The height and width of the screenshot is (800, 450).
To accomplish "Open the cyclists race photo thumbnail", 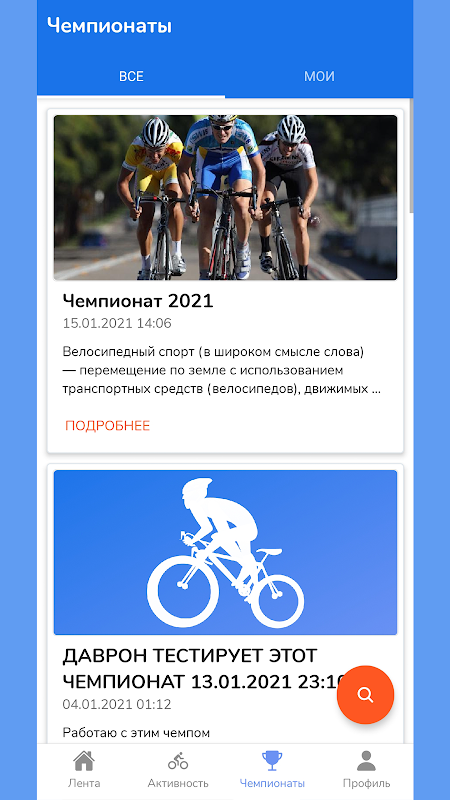I will [225, 197].
